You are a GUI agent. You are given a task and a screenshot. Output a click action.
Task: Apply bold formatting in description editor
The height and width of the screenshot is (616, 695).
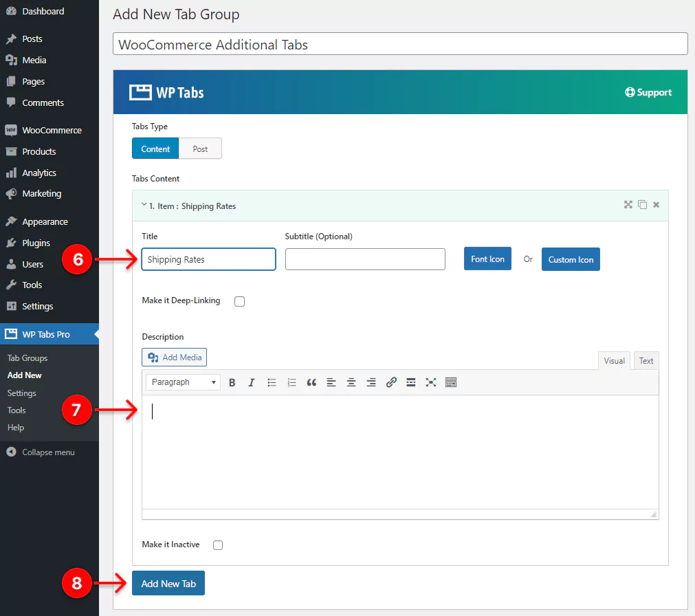click(232, 382)
